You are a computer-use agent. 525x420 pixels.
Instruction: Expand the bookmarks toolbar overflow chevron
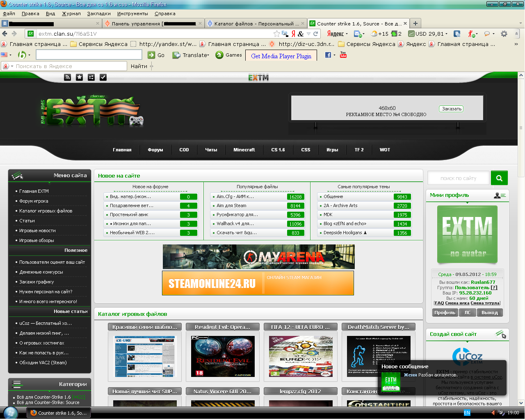[x=516, y=44]
